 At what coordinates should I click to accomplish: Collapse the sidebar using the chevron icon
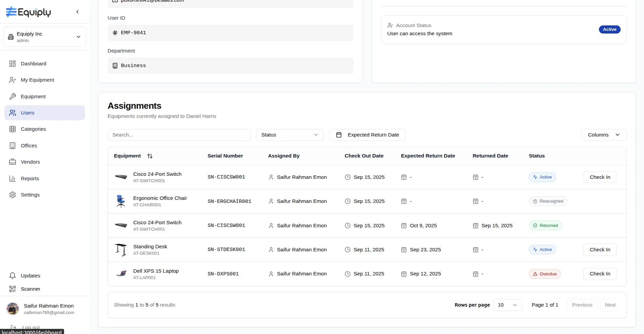tap(78, 12)
